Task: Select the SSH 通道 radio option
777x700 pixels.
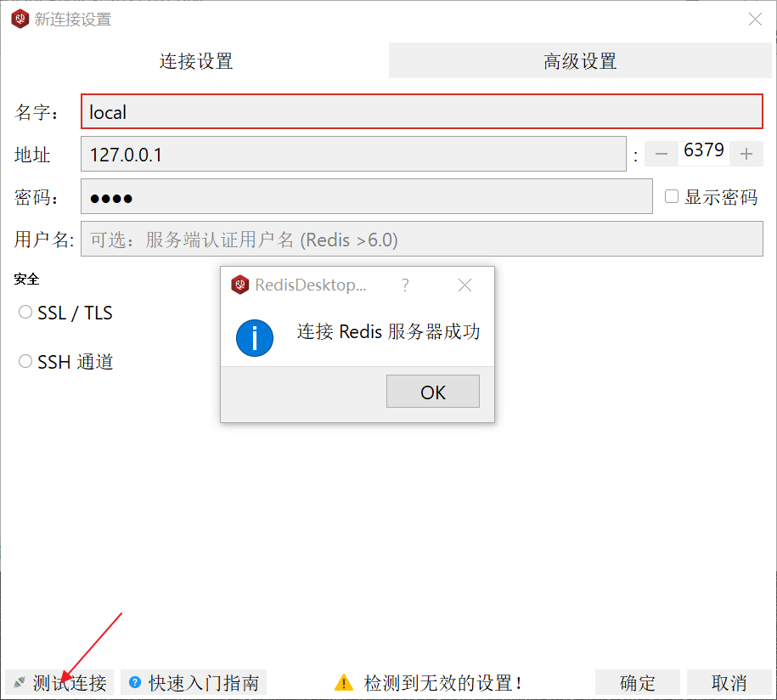Action: 25,362
